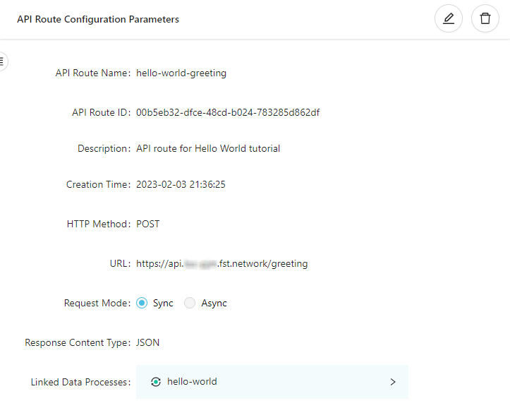Open the hello-world linked data process
The height and width of the screenshot is (420, 510).
click(192, 382)
